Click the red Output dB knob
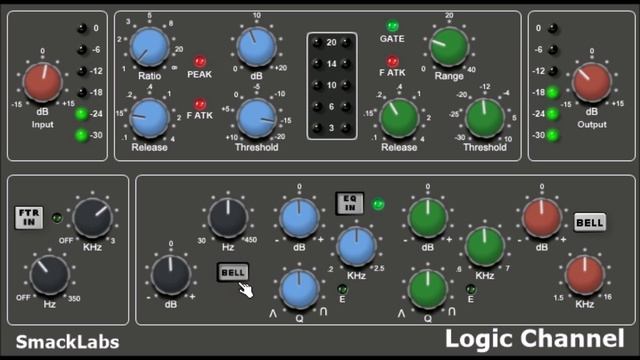The width and height of the screenshot is (640, 360). coord(591,82)
